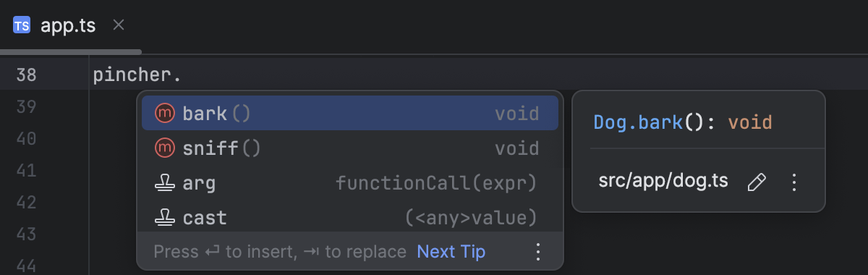The width and height of the screenshot is (868, 275).
Task: Select the sniff() completion suggestion
Action: (349, 148)
